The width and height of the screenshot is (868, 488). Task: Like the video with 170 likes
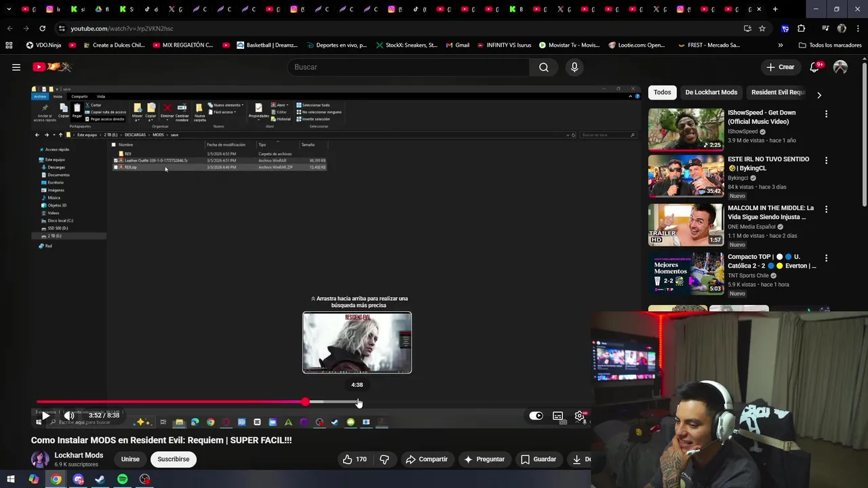pyautogui.click(x=355, y=459)
